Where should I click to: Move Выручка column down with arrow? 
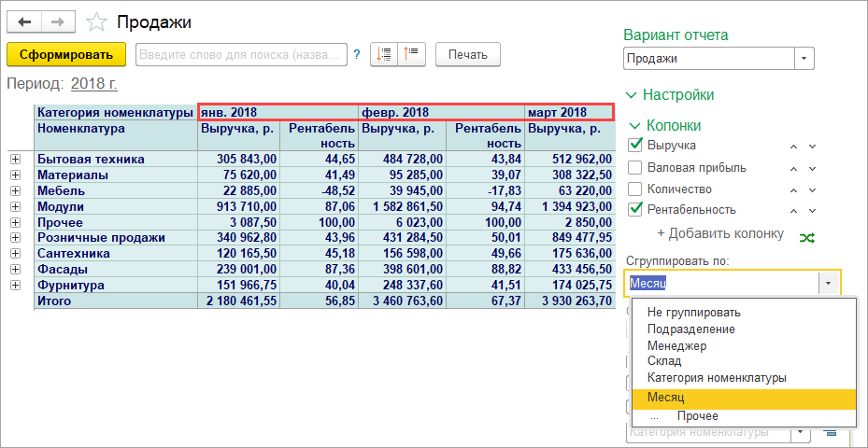coord(812,146)
